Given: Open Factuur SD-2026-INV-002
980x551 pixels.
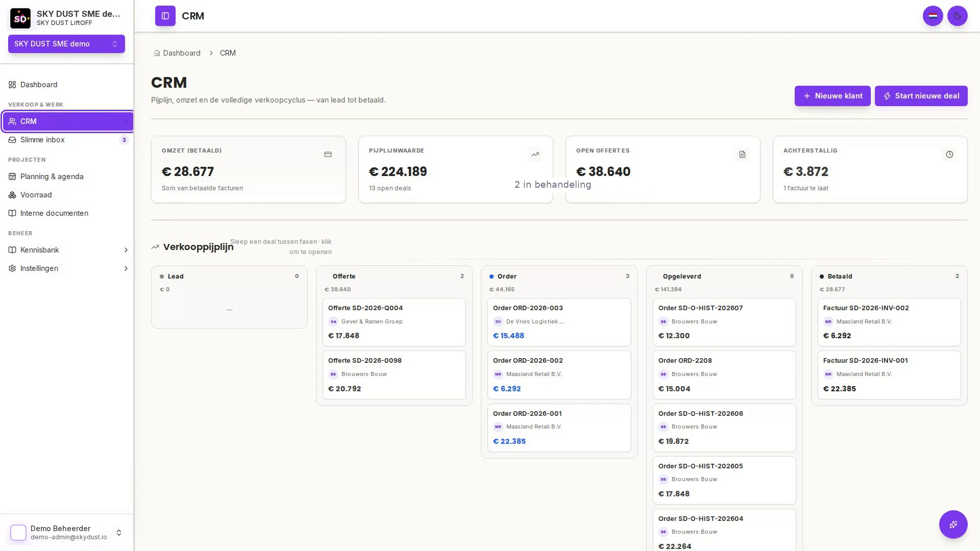Looking at the screenshot, I should pyautogui.click(x=889, y=322).
